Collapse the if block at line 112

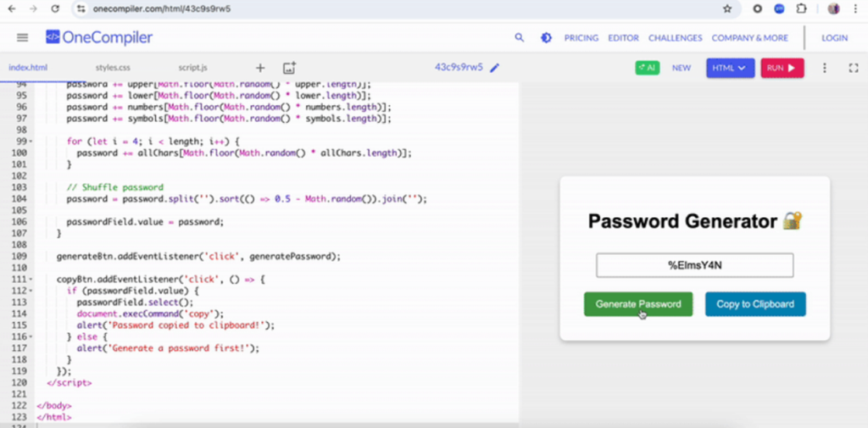coord(31,292)
